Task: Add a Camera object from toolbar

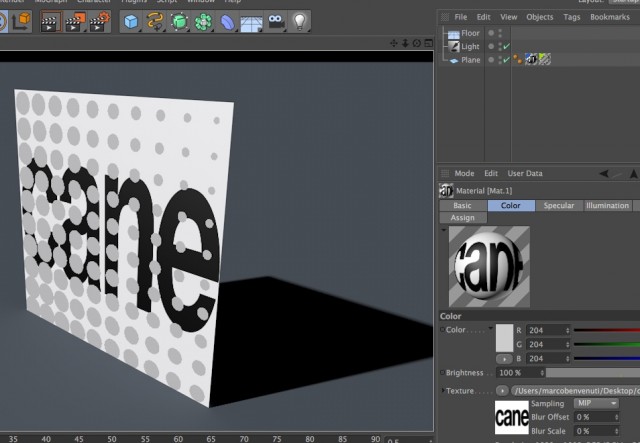Action: click(x=276, y=21)
